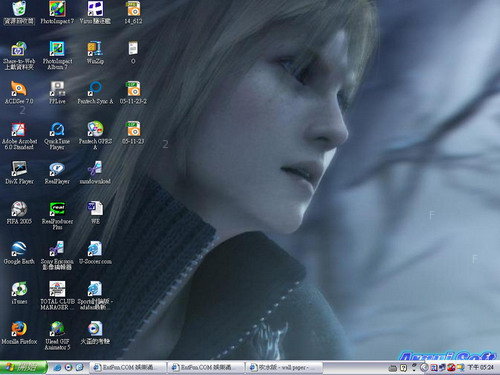Screen dimensions: 500x375
Task: Launch Internet Explorer from Quick Launch
Action: click(x=57, y=368)
